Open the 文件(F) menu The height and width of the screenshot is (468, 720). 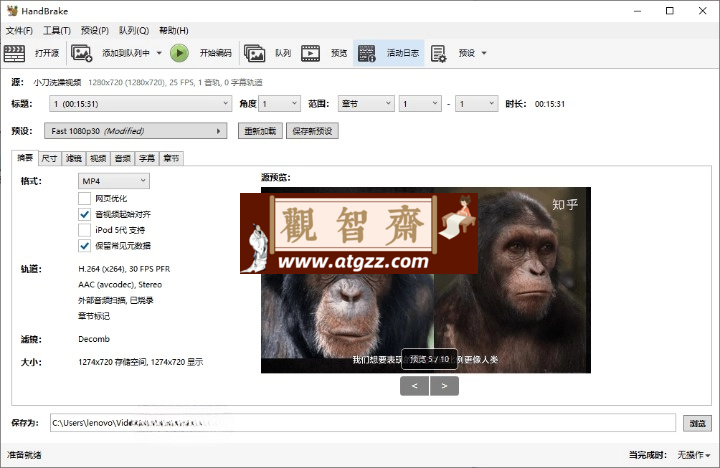(x=19, y=30)
